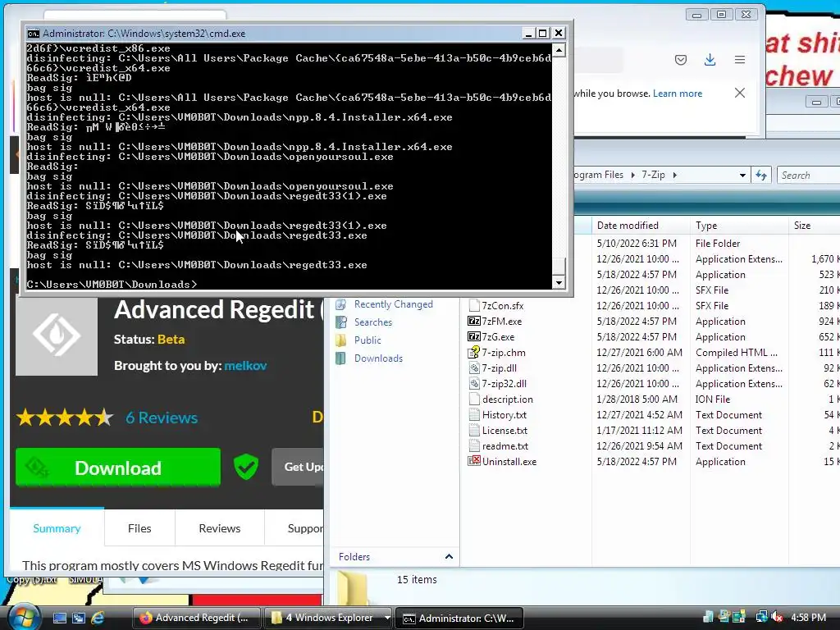The height and width of the screenshot is (630, 840).
Task: Switch to Administrator cmd taskbar button
Action: 459,618
